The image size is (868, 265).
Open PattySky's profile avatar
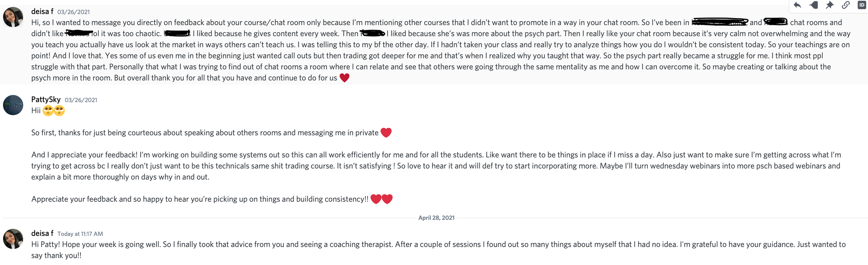[13, 105]
